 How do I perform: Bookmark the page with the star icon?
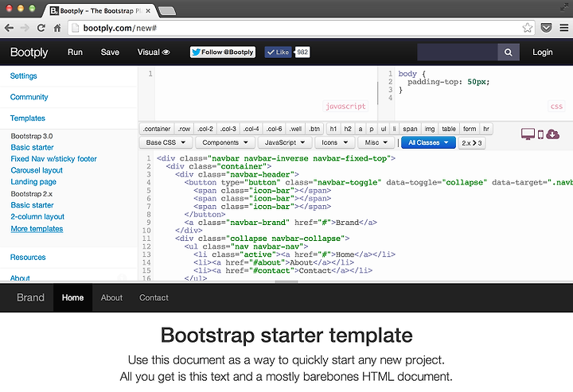[528, 28]
